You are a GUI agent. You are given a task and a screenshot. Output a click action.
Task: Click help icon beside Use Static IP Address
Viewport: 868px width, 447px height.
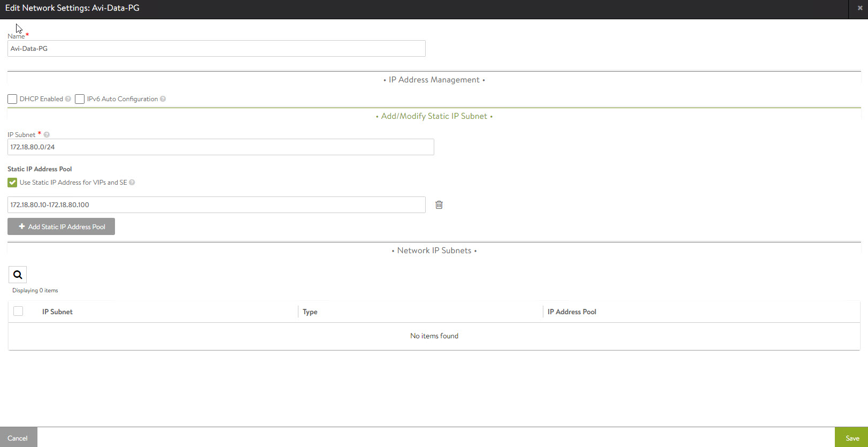pos(132,183)
